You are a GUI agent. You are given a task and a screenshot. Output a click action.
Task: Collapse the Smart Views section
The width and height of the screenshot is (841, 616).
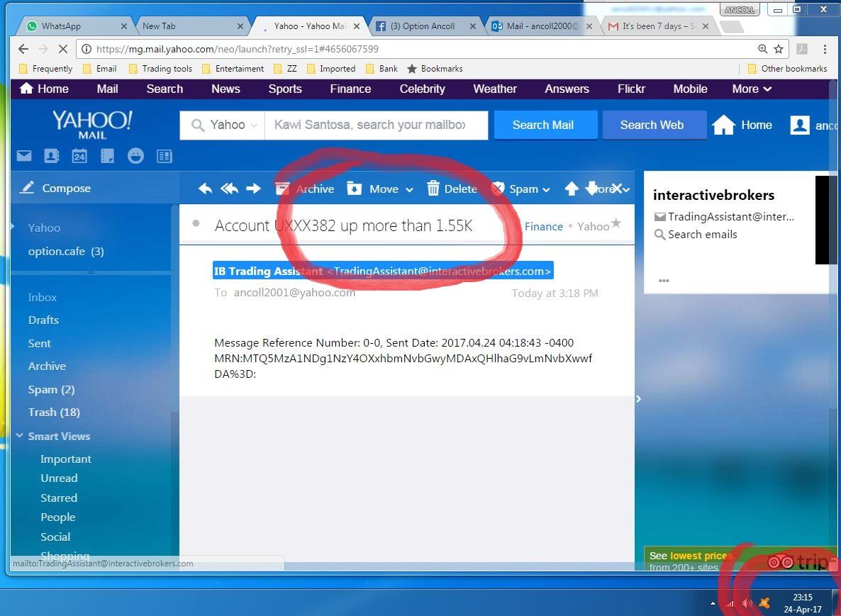(x=19, y=436)
